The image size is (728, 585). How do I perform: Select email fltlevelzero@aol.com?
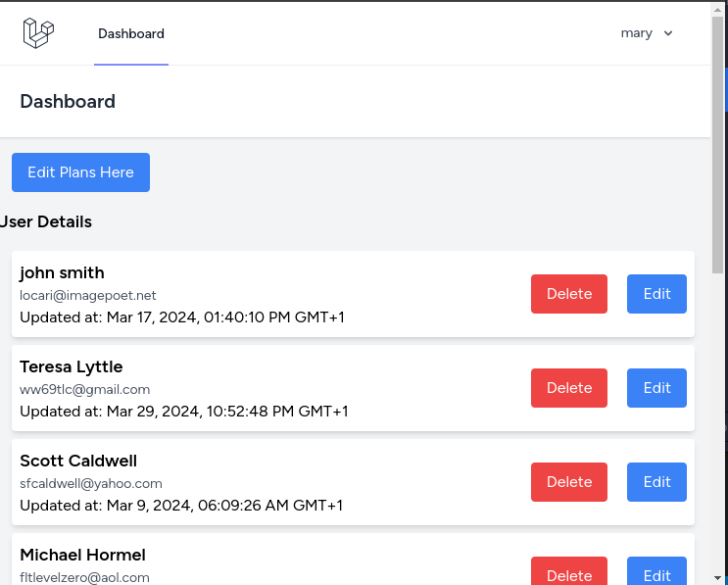point(84,577)
